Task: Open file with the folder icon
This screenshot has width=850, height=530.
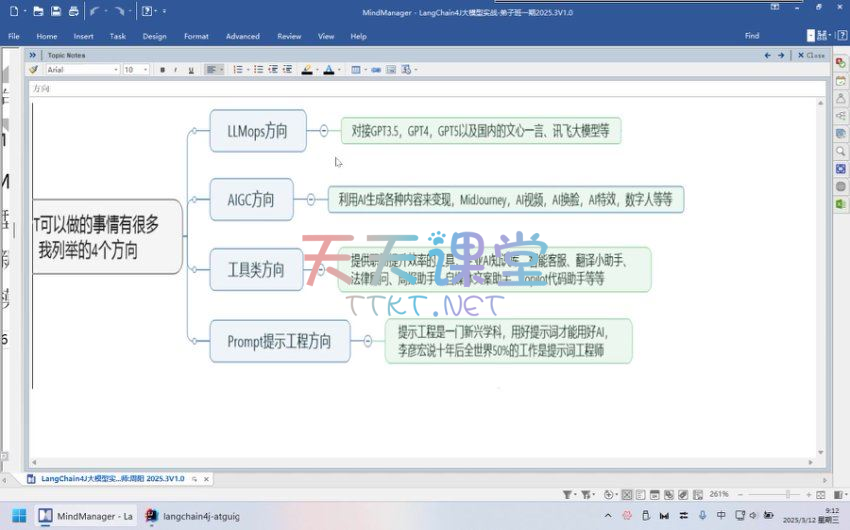Action: [37, 11]
